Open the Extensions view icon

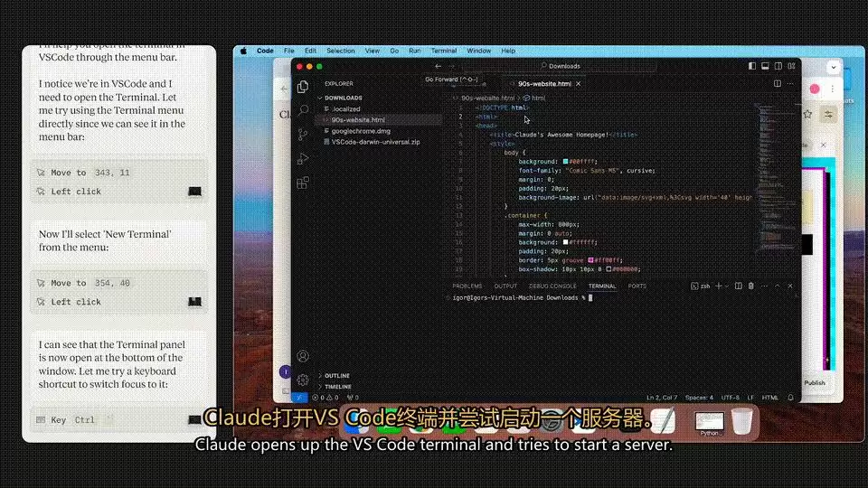click(303, 183)
